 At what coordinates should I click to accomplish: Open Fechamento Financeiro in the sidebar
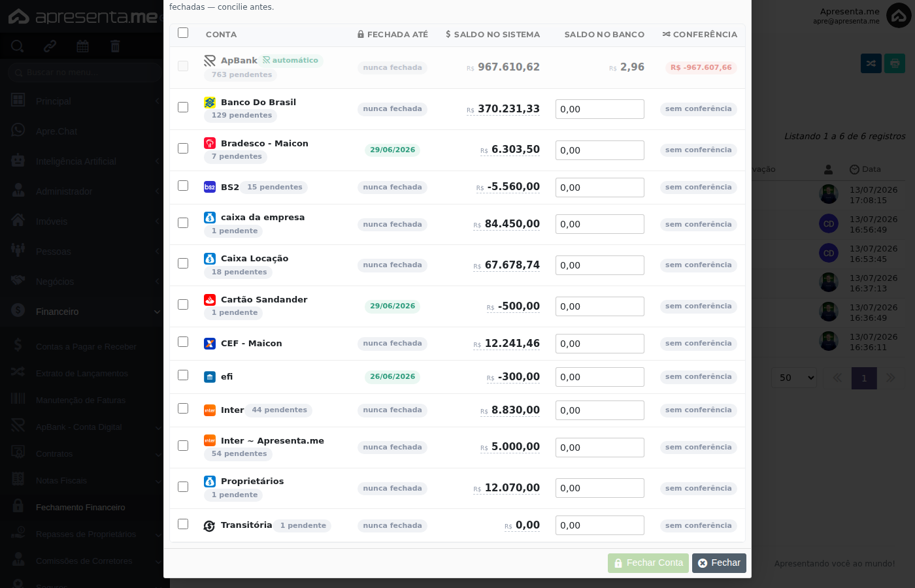coord(81,507)
